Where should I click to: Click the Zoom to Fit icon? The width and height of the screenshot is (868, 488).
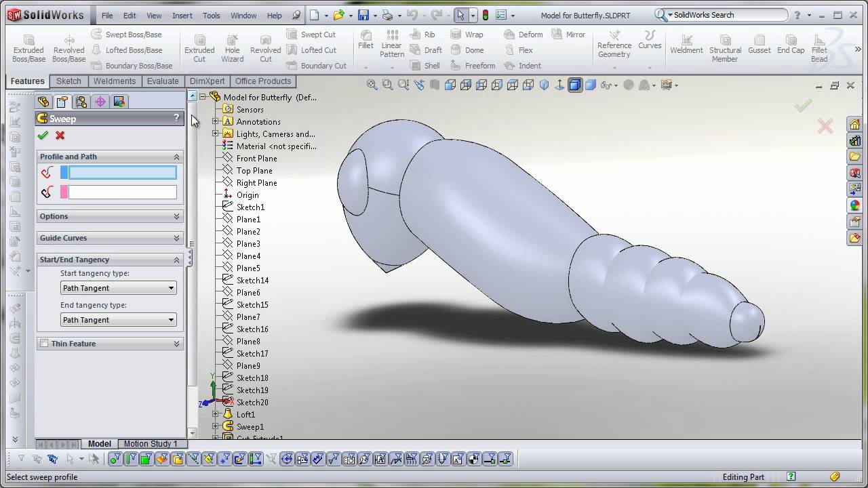(372, 85)
